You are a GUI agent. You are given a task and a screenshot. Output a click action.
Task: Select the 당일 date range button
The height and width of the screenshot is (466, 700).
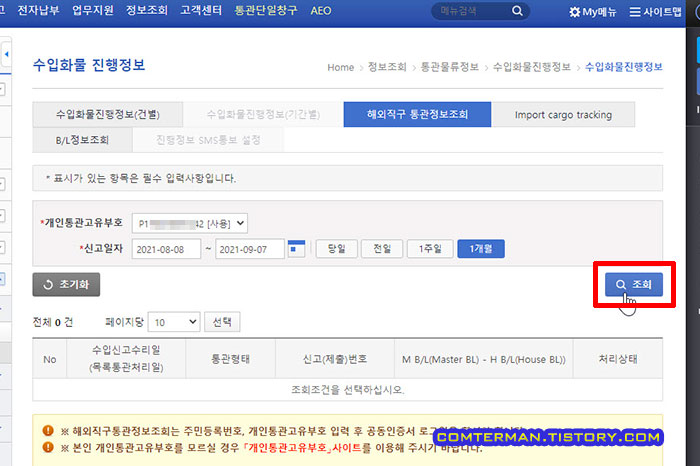pos(337,249)
